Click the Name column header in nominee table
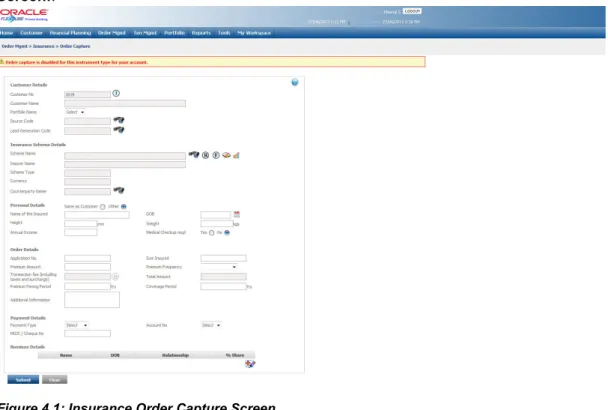 [66, 355]
